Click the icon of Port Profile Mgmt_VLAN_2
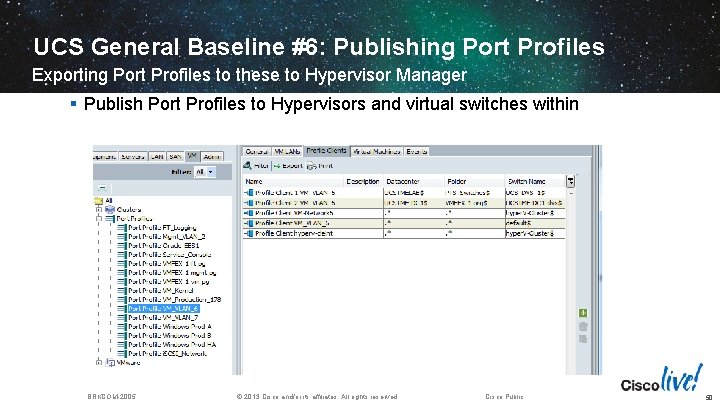The image size is (720, 405). 122,236
